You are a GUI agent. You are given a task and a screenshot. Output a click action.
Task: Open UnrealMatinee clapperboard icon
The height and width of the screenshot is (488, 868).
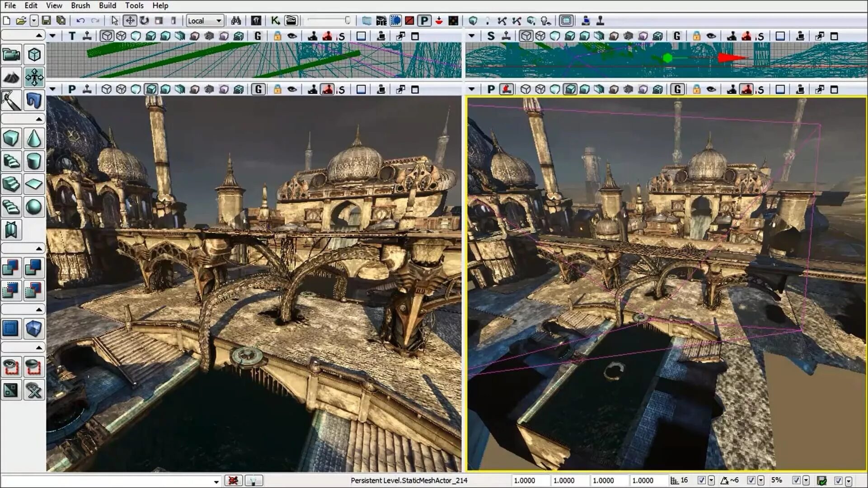[291, 20]
